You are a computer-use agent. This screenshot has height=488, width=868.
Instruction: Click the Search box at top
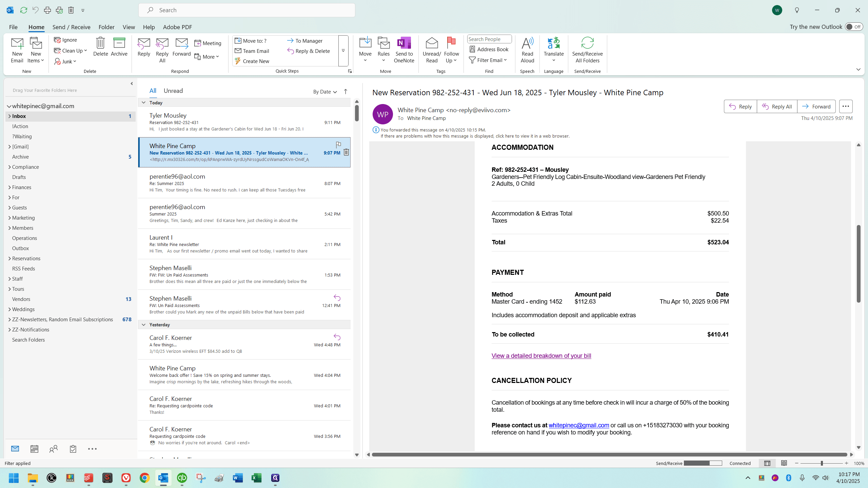(x=247, y=10)
